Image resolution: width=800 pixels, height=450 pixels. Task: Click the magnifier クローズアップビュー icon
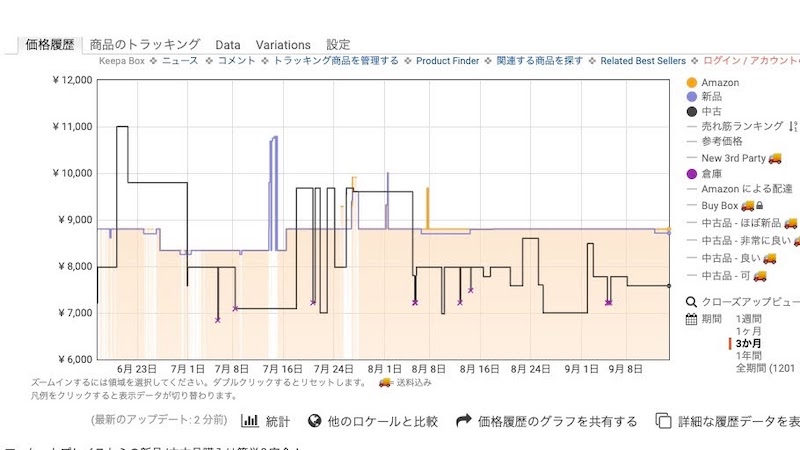tap(691, 302)
